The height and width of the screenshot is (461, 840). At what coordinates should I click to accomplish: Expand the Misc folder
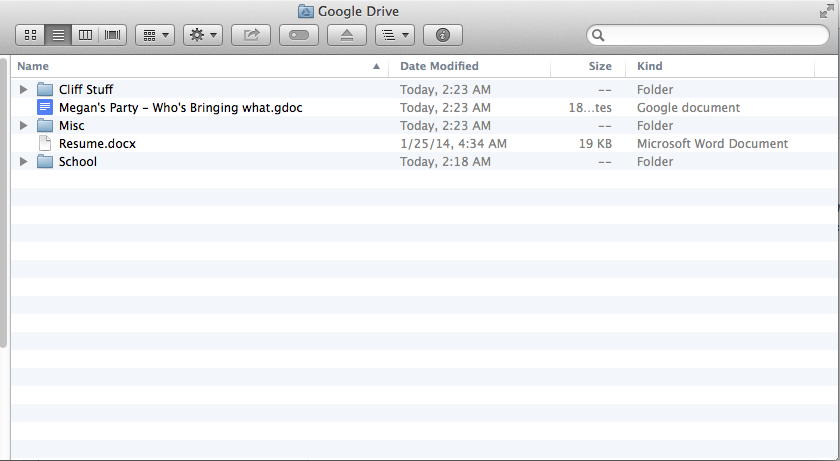tap(23, 125)
